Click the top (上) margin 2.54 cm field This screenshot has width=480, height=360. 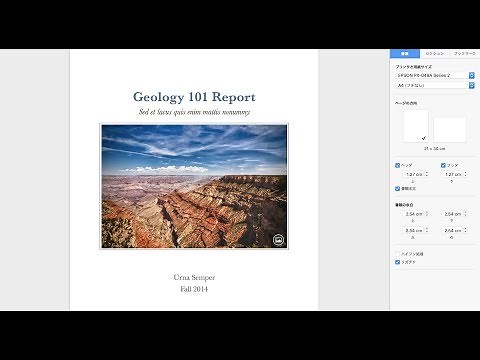(x=413, y=214)
